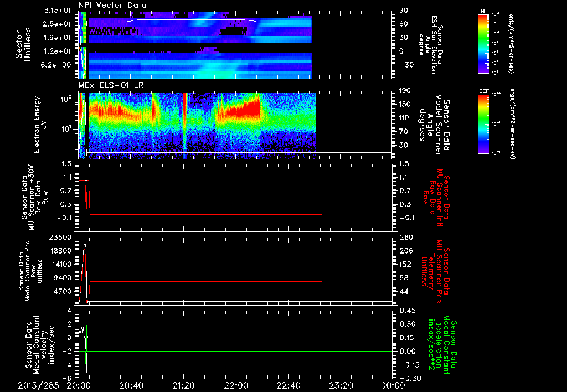Click the '23:20' time axis tick label
This screenshot has width=567, height=392.
pyautogui.click(x=341, y=385)
